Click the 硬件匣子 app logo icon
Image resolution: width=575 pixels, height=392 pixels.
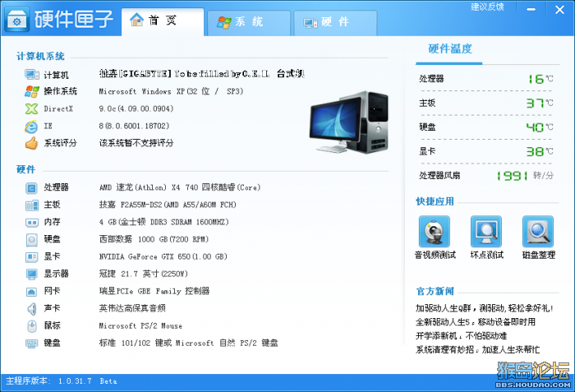(x=17, y=19)
